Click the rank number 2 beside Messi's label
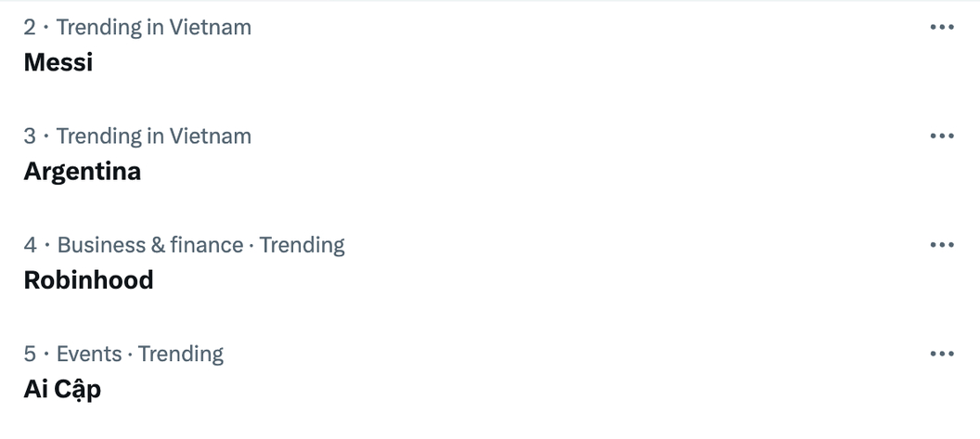The width and height of the screenshot is (980, 439). (30, 28)
